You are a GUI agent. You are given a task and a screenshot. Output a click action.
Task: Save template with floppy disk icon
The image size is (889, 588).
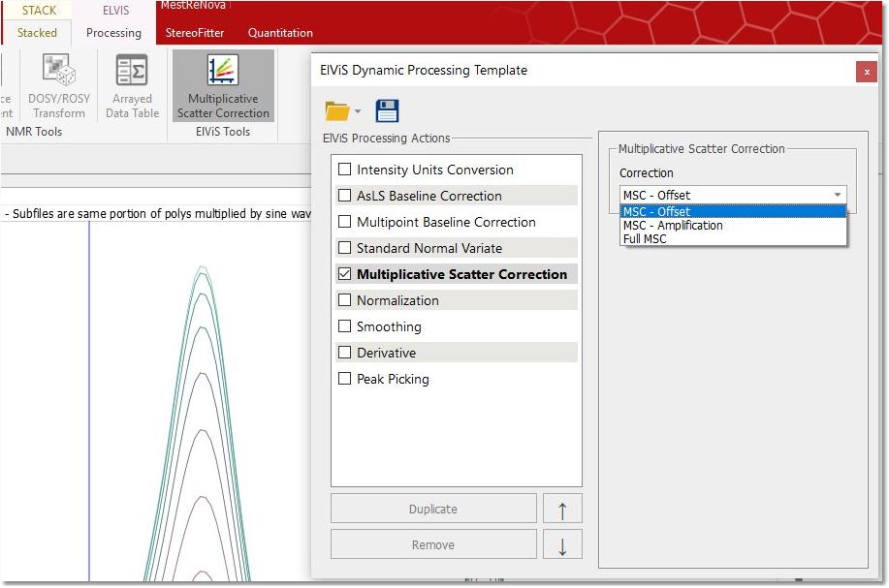click(387, 111)
